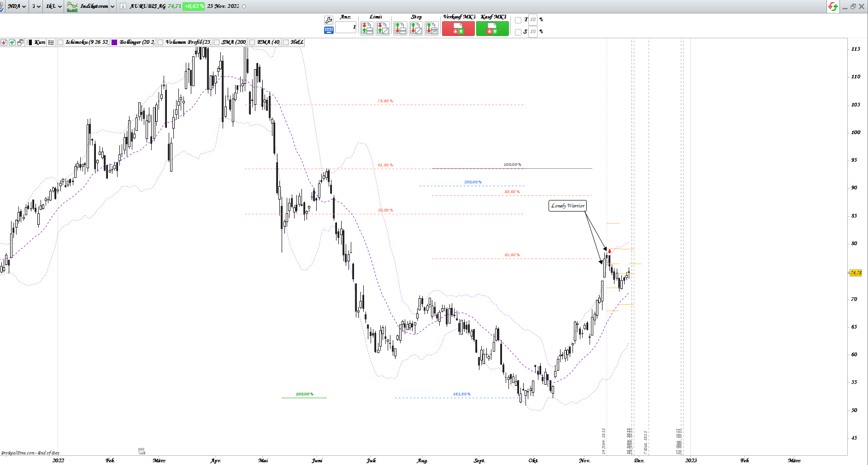This screenshot has width=868, height=465.
Task: Toggle the Ichimoku indicator checkbox
Action: click(60, 42)
